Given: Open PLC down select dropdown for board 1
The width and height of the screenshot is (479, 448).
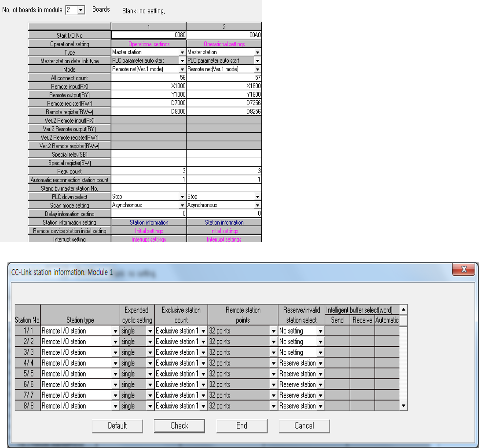Looking at the screenshot, I should coord(182,197).
